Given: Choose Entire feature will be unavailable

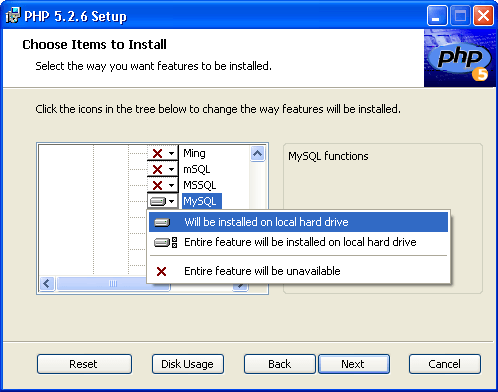Looking at the screenshot, I should tap(298, 271).
